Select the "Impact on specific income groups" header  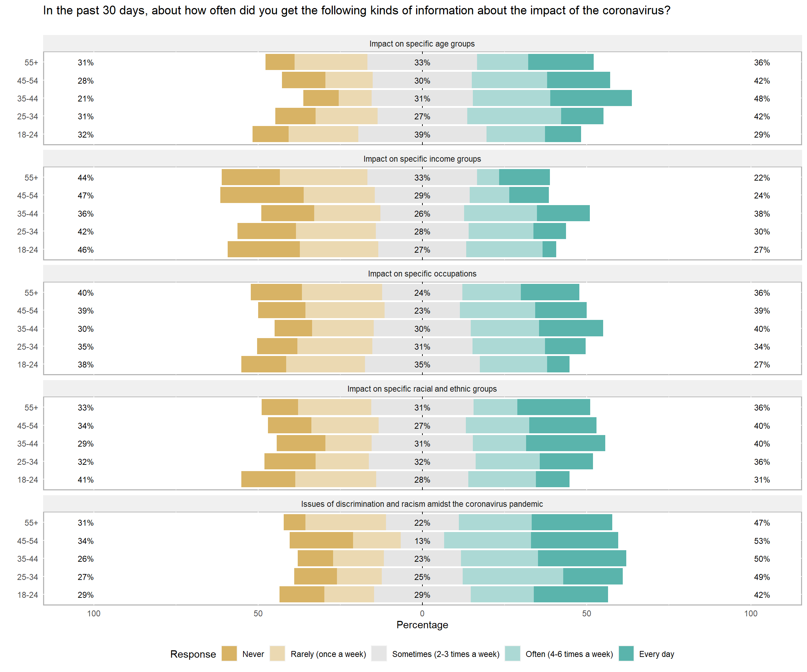click(422, 159)
